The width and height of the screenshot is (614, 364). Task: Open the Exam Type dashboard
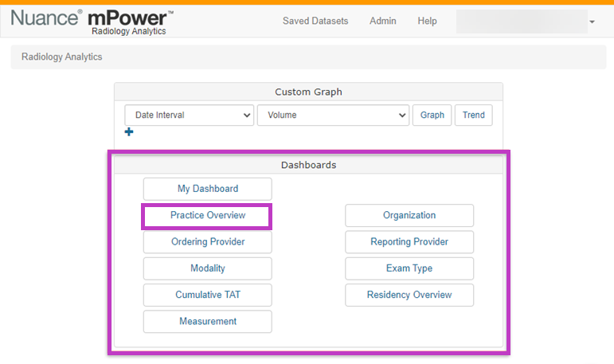(x=409, y=268)
